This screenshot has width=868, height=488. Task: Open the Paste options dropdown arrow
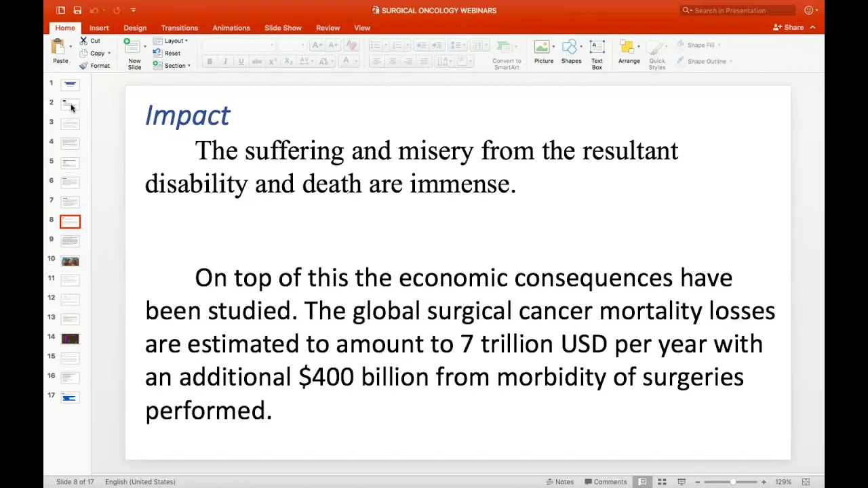click(71, 46)
